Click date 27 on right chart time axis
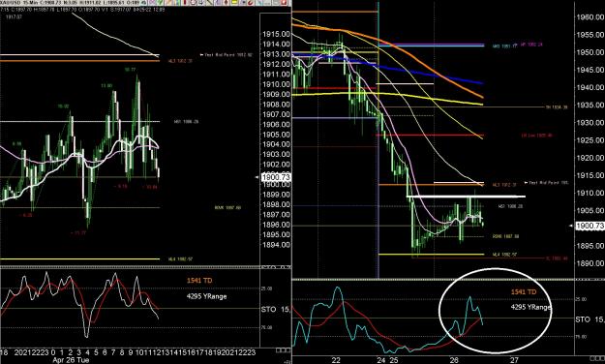The image size is (605, 364). 514,360
